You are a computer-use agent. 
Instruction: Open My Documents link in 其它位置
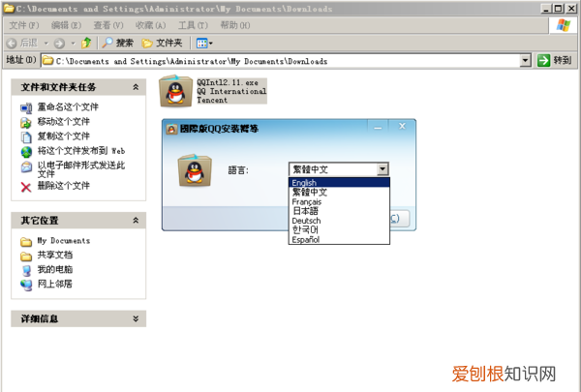click(x=64, y=241)
